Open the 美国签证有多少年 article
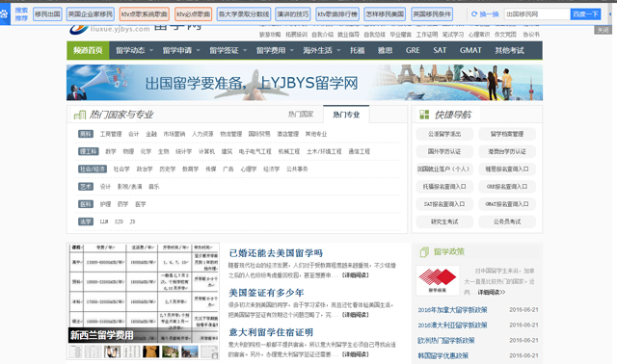The image size is (617, 364). [266, 293]
